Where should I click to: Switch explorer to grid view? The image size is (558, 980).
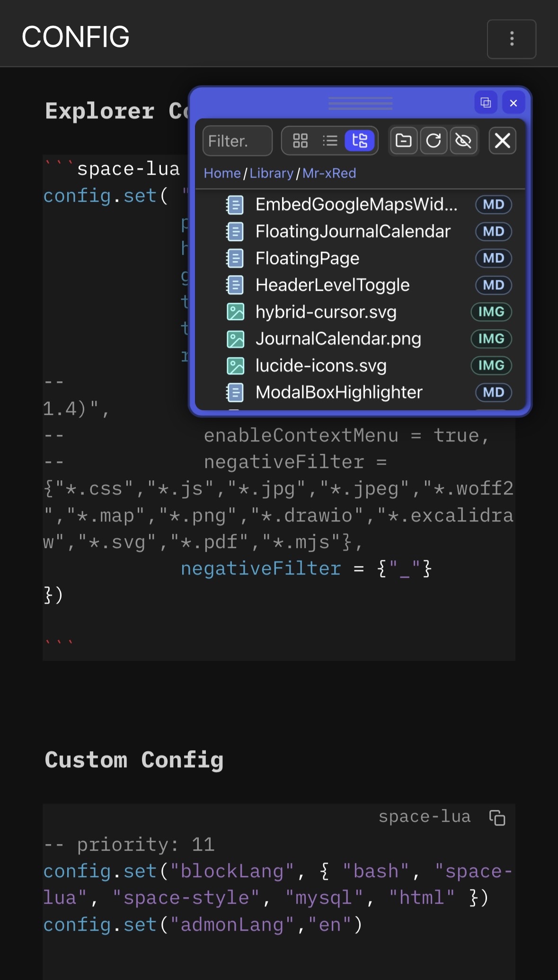301,141
